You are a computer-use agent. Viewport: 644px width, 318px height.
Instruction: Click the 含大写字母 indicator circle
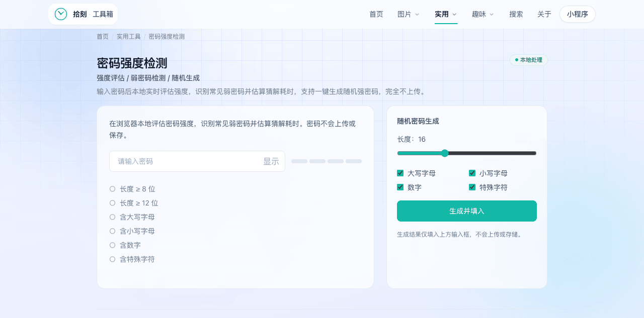pyautogui.click(x=112, y=217)
